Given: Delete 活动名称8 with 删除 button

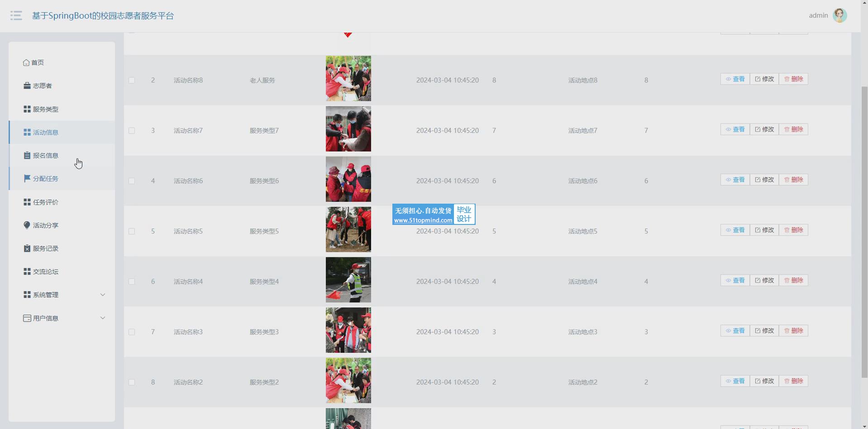Looking at the screenshot, I should pyautogui.click(x=793, y=79).
